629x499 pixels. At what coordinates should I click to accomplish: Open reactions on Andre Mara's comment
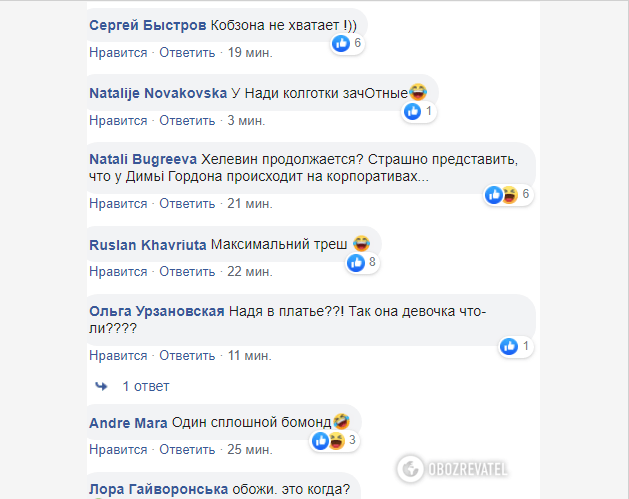click(328, 440)
